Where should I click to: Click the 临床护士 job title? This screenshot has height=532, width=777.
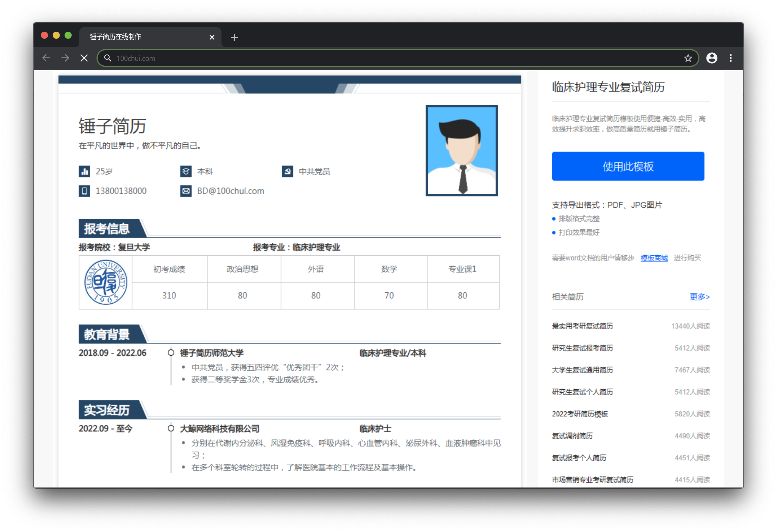[375, 428]
